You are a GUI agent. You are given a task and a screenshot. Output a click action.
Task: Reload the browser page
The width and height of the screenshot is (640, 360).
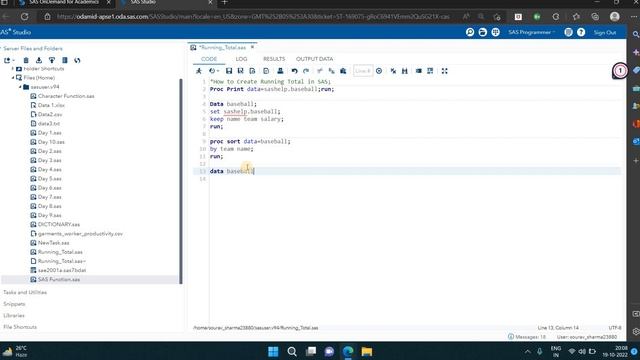pos(24,17)
